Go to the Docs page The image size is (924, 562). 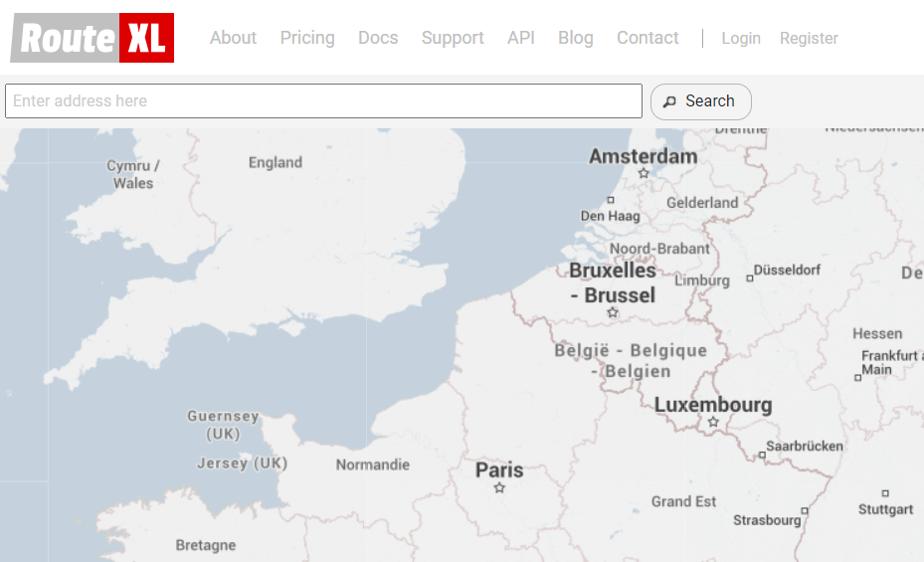pyautogui.click(x=378, y=38)
